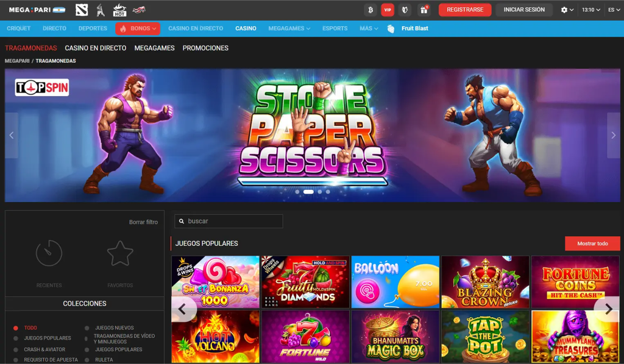Open DEPORTES in the blue menu

93,28
